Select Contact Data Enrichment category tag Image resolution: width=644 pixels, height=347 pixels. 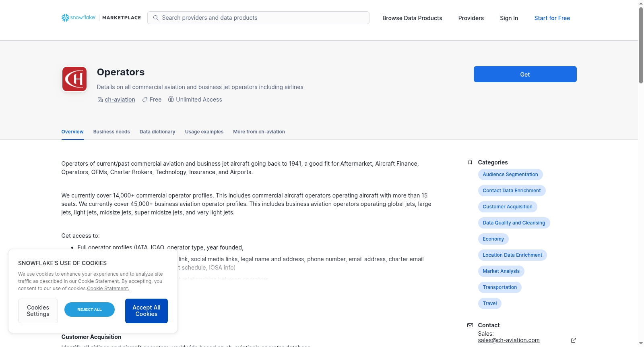point(512,191)
